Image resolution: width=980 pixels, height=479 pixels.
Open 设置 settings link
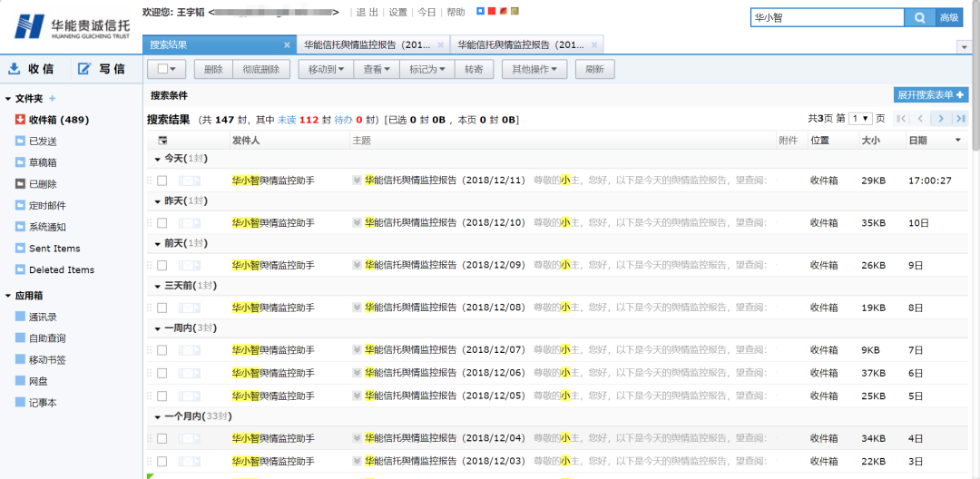pos(398,13)
